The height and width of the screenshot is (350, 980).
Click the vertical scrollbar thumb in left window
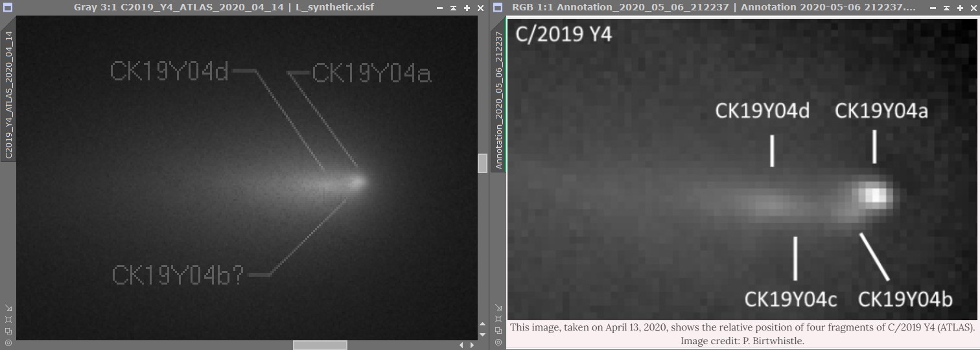[482, 163]
